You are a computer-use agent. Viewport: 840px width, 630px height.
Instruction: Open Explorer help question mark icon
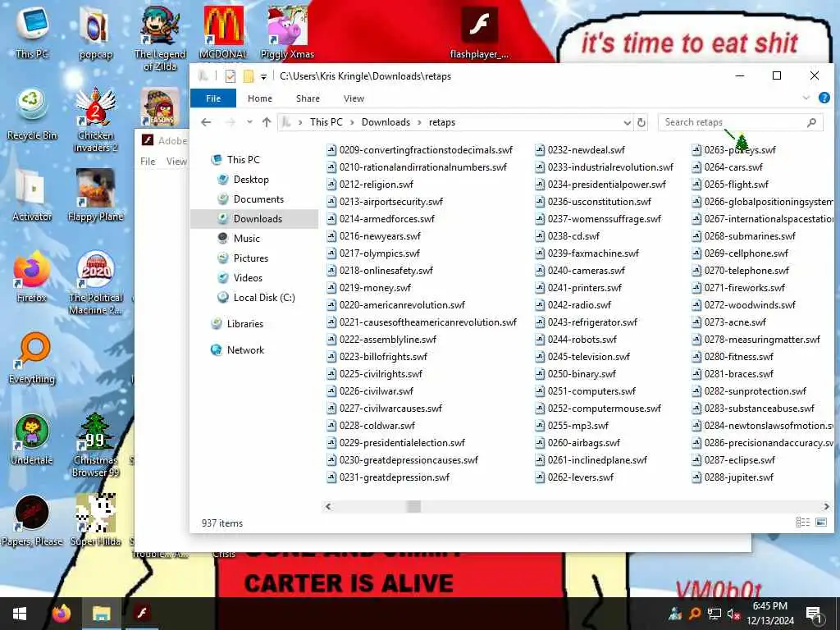pyautogui.click(x=824, y=98)
